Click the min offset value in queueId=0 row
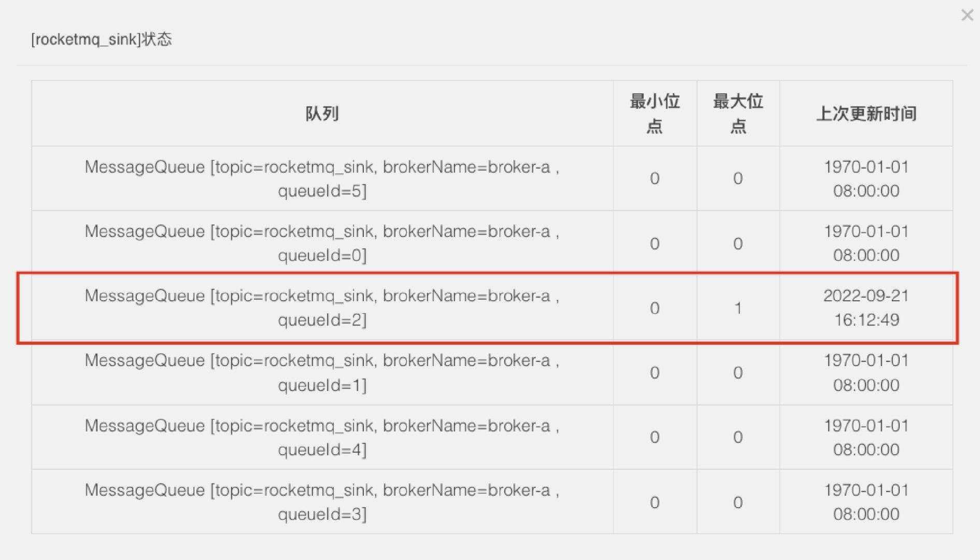This screenshot has height=560, width=980. 655,243
